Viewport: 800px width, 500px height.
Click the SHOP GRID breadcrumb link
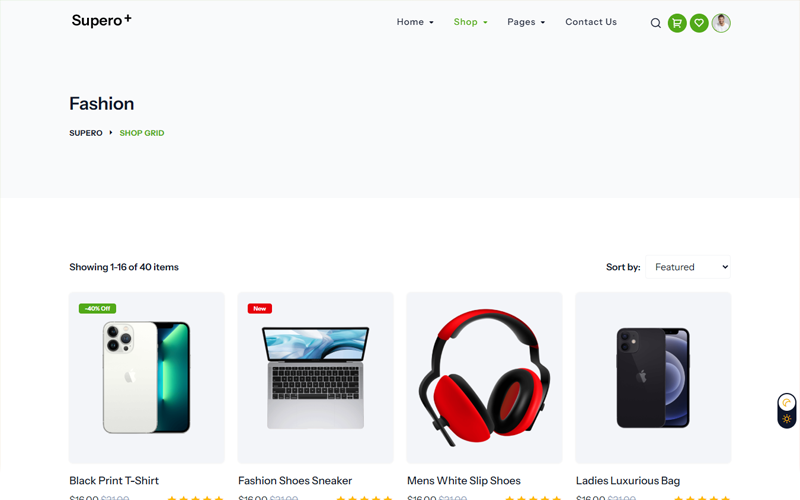pos(142,133)
